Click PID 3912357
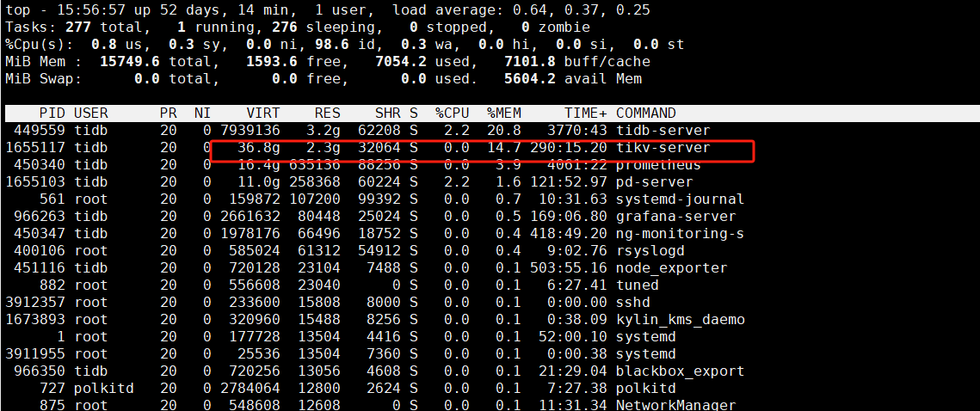Screen dimensions: 980x411 pos(34,303)
